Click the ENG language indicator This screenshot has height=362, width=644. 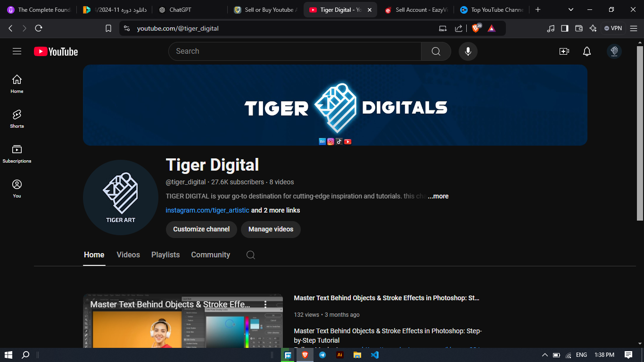(x=582, y=355)
